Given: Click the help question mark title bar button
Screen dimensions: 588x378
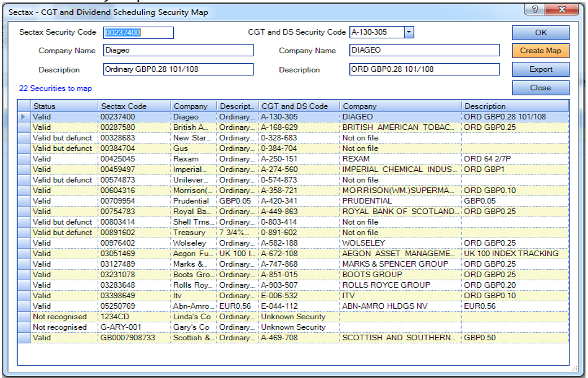Looking at the screenshot, I should tap(535, 9).
